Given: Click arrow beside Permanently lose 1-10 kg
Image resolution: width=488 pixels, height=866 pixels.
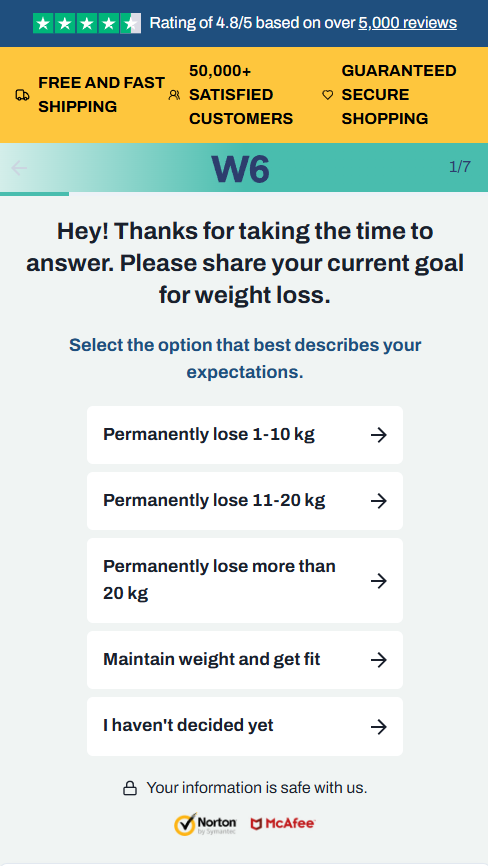Looking at the screenshot, I should click(x=379, y=435).
